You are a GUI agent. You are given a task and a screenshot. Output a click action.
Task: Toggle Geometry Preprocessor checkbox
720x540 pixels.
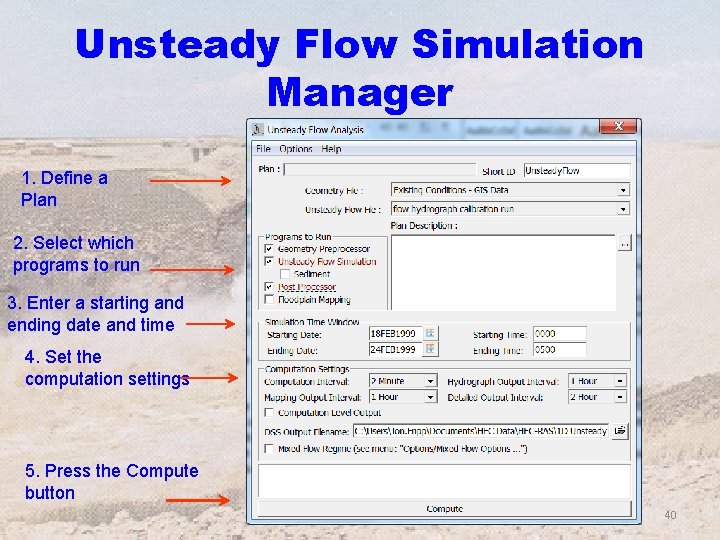pos(270,249)
